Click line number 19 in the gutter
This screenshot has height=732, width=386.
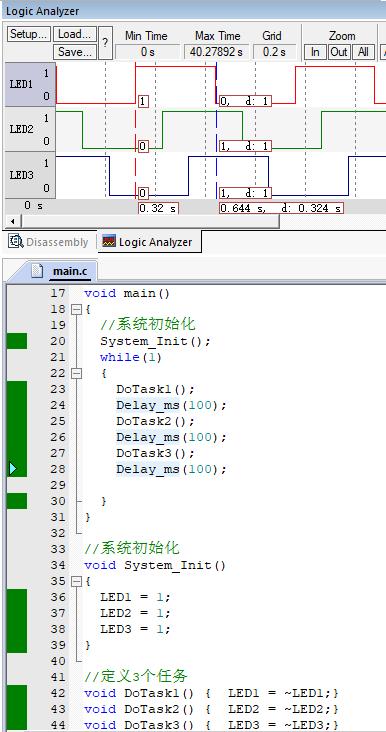coord(57,325)
